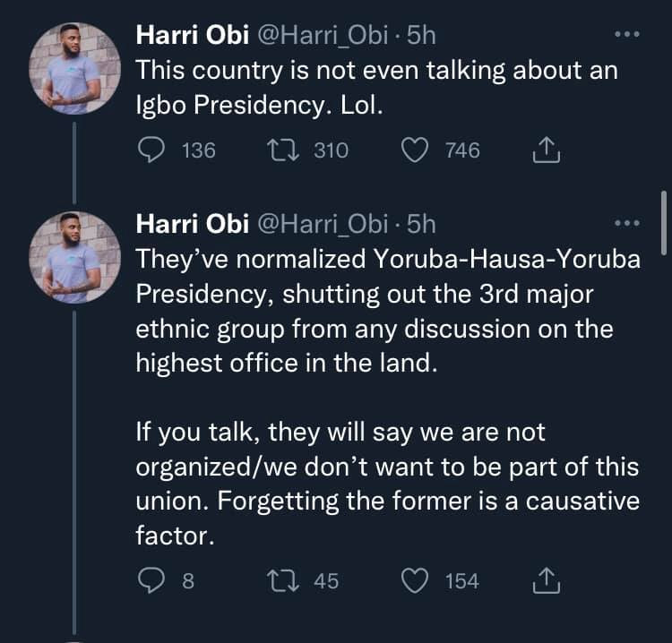
Task: Open Harri Obi avatar on first tweet
Action: pos(76,70)
